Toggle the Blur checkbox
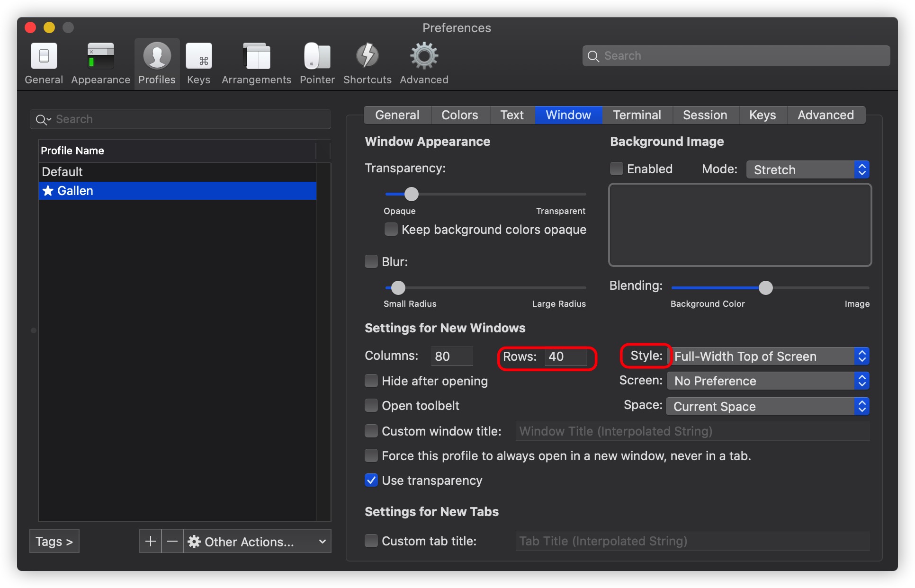This screenshot has height=588, width=915. [371, 261]
